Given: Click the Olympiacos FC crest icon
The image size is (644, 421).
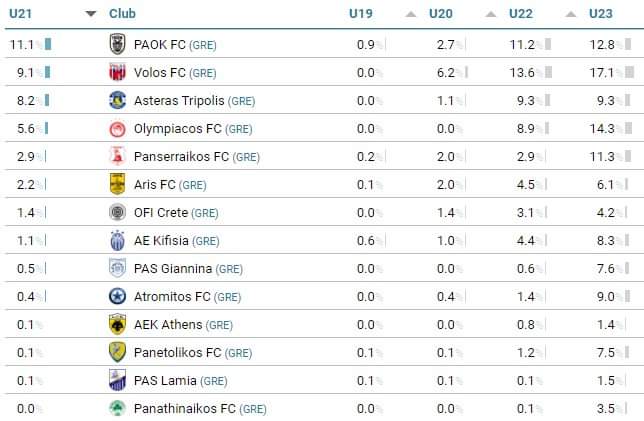Looking at the screenshot, I should tap(117, 129).
